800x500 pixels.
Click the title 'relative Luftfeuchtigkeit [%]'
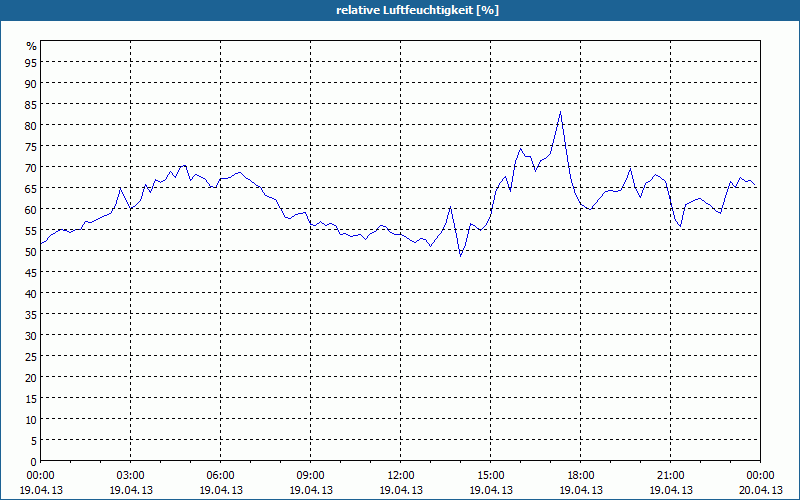417,10
